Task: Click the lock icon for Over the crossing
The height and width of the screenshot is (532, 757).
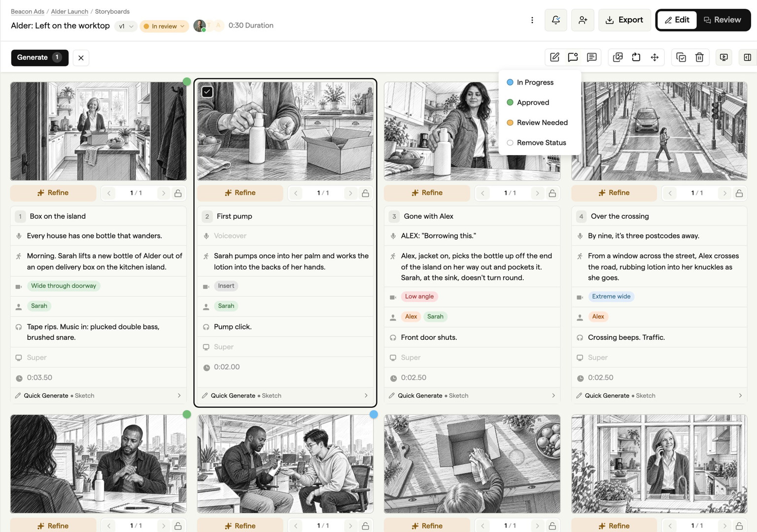Action: pos(739,193)
